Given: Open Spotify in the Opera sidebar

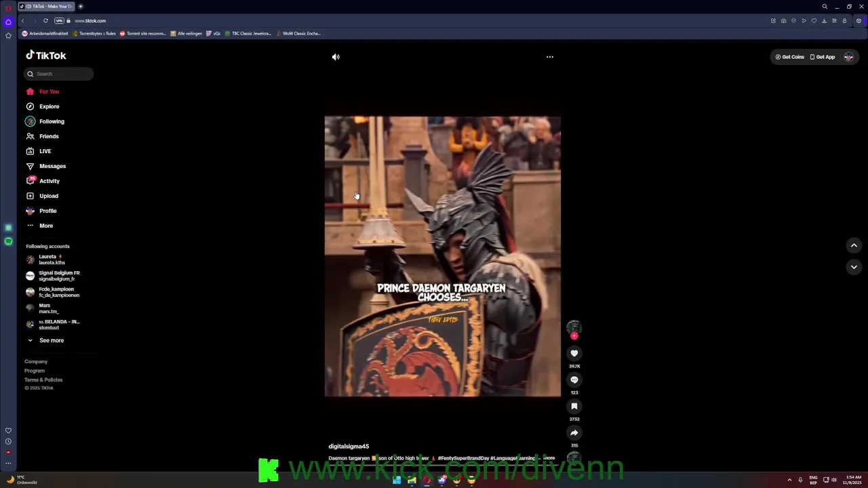Looking at the screenshot, I should click(8, 241).
